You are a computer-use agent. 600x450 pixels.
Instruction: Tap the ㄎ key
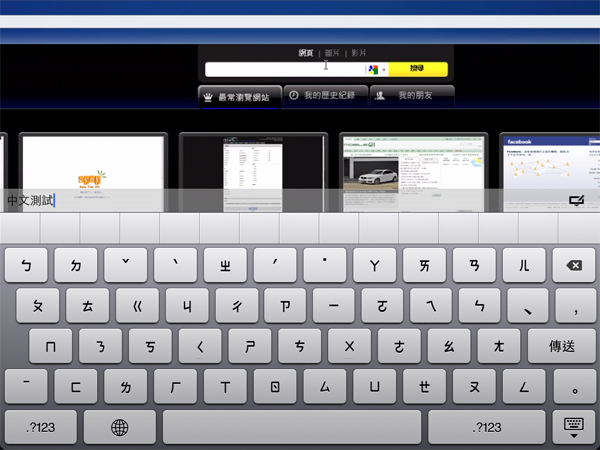click(150, 346)
